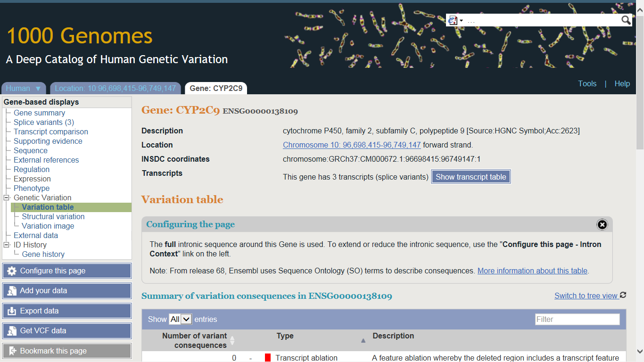Switch to the Location tab
The width and height of the screenshot is (644, 362).
tap(116, 88)
